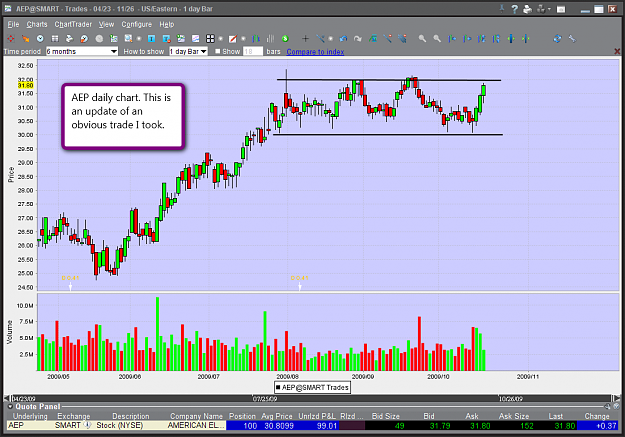Open the Configure menu
This screenshot has width=625, height=437.
coord(137,24)
